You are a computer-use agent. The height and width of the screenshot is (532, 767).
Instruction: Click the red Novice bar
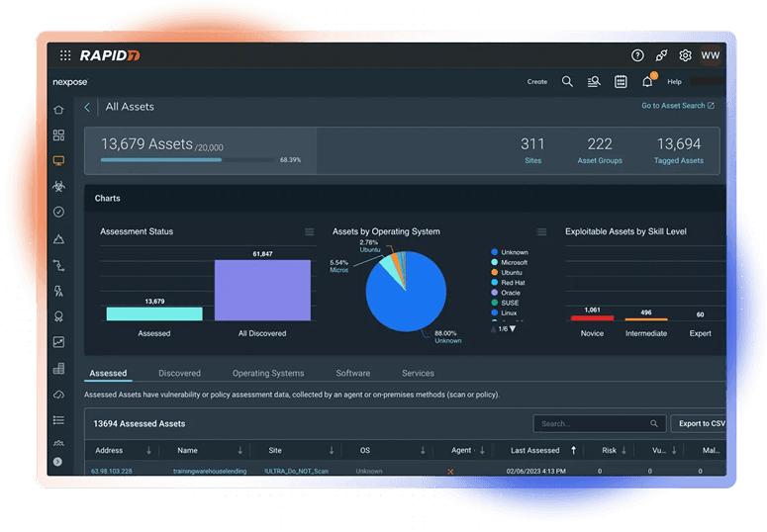pyautogui.click(x=592, y=318)
